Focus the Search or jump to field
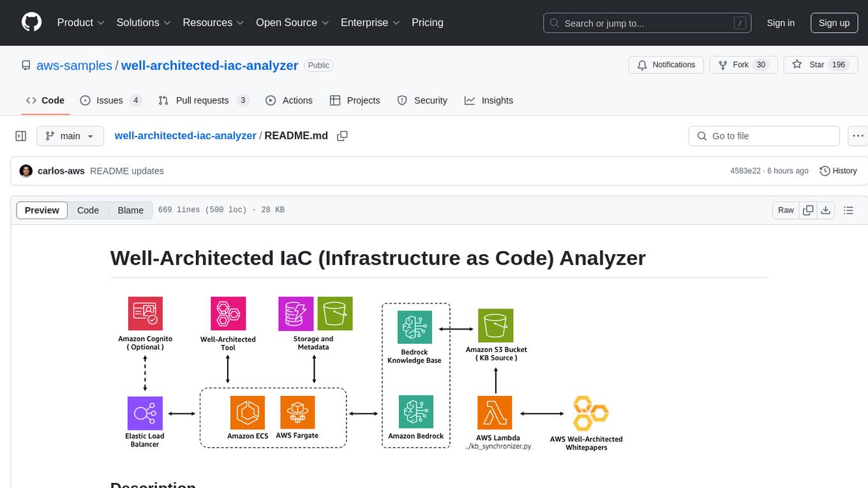Image resolution: width=868 pixels, height=488 pixels. tap(648, 23)
